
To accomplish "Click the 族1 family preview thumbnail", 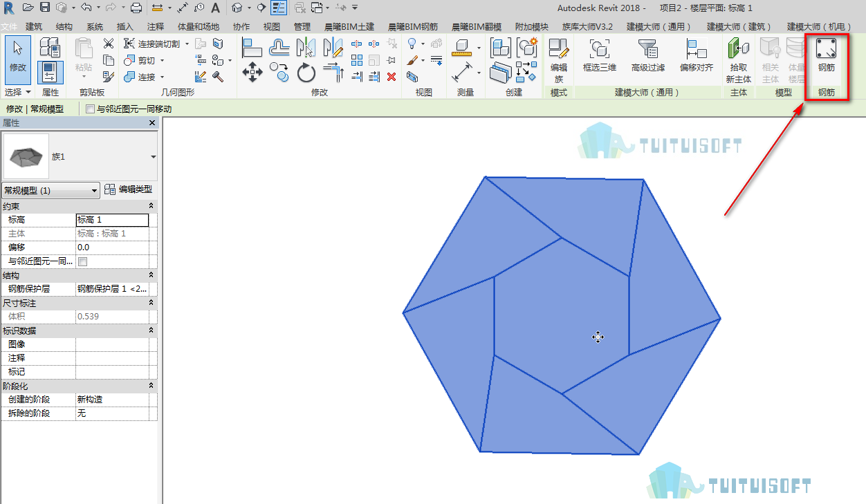I will point(26,156).
